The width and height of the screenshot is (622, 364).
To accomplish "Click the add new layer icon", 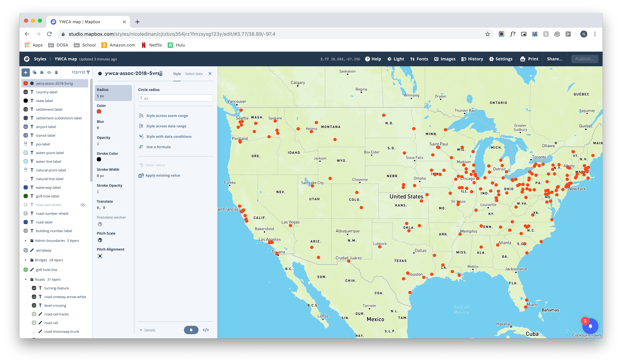I will [26, 72].
